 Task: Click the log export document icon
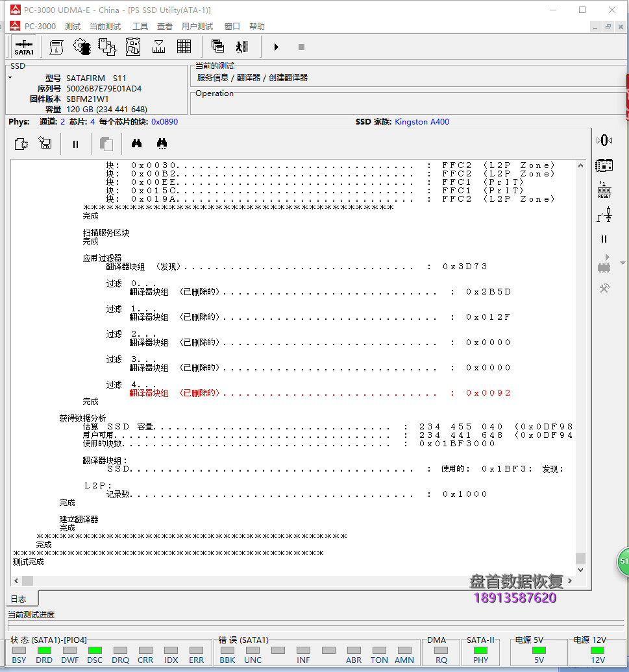tap(21, 143)
